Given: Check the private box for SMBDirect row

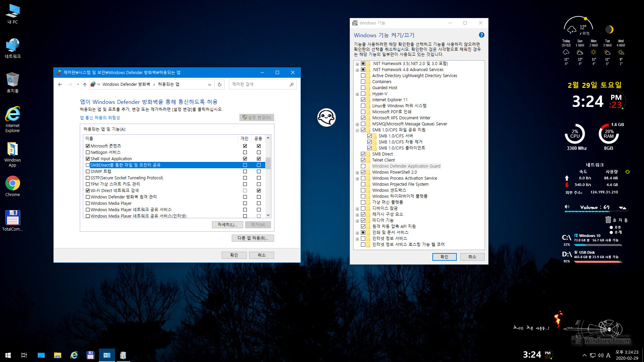Looking at the screenshot, I should tap(245, 165).
